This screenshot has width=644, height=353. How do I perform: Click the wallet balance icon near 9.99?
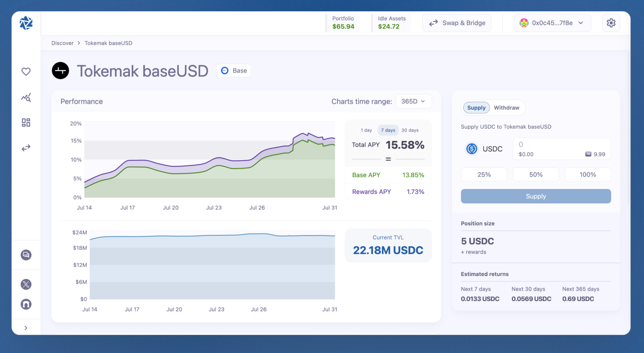click(588, 154)
